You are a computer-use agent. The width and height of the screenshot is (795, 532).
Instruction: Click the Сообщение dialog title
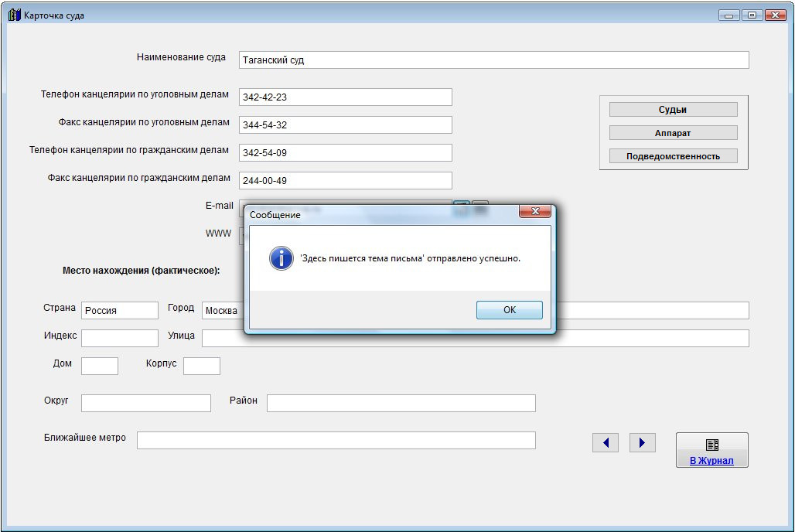(x=275, y=215)
